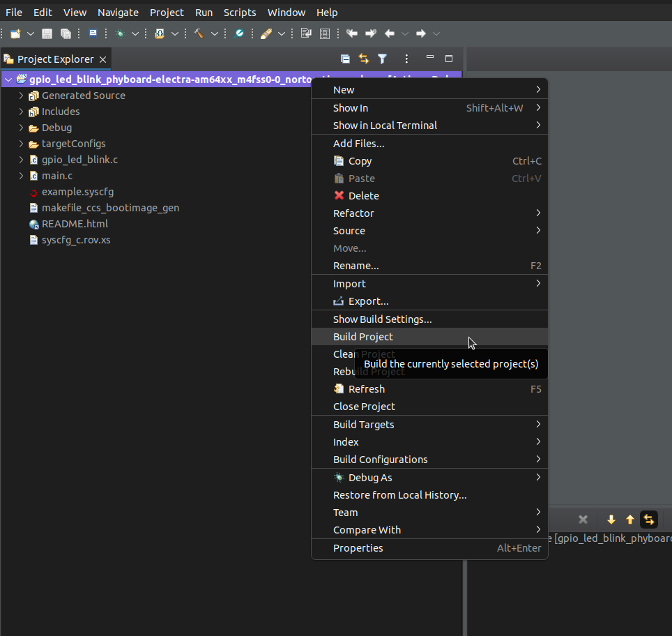Viewport: 672px width, 636px height.
Task: Open the Build hammer dropdown arrow
Action: (x=215, y=33)
